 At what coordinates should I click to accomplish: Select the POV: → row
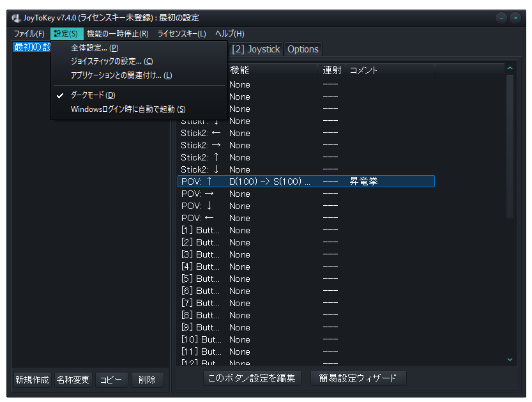click(306, 194)
